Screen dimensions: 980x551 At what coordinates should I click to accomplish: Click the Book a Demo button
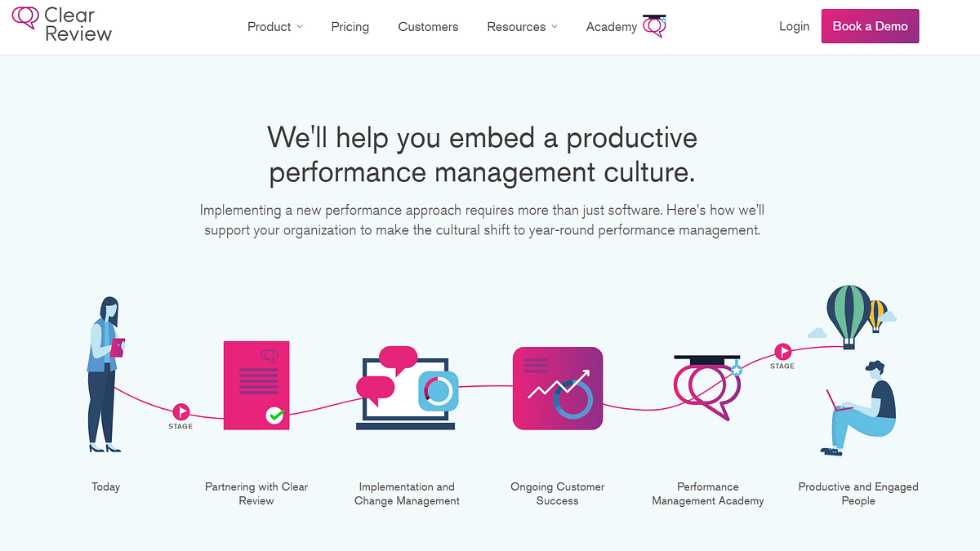pos(870,26)
